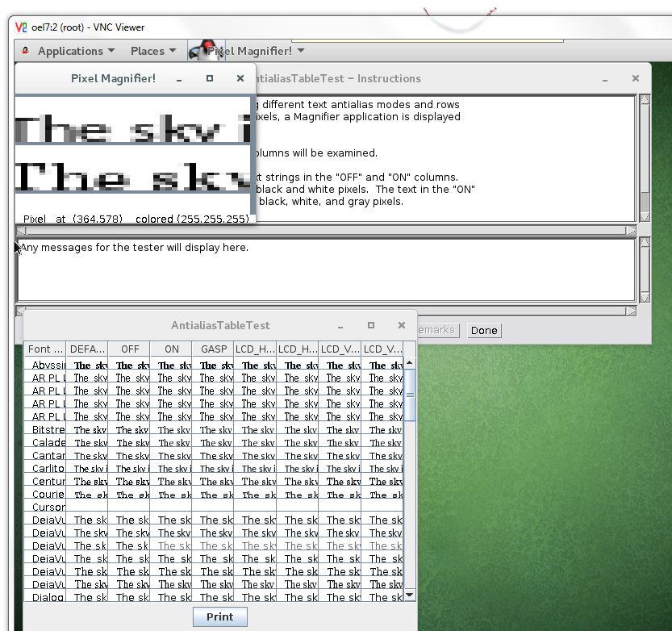
Task: Select the OFF column header
Action: click(129, 349)
